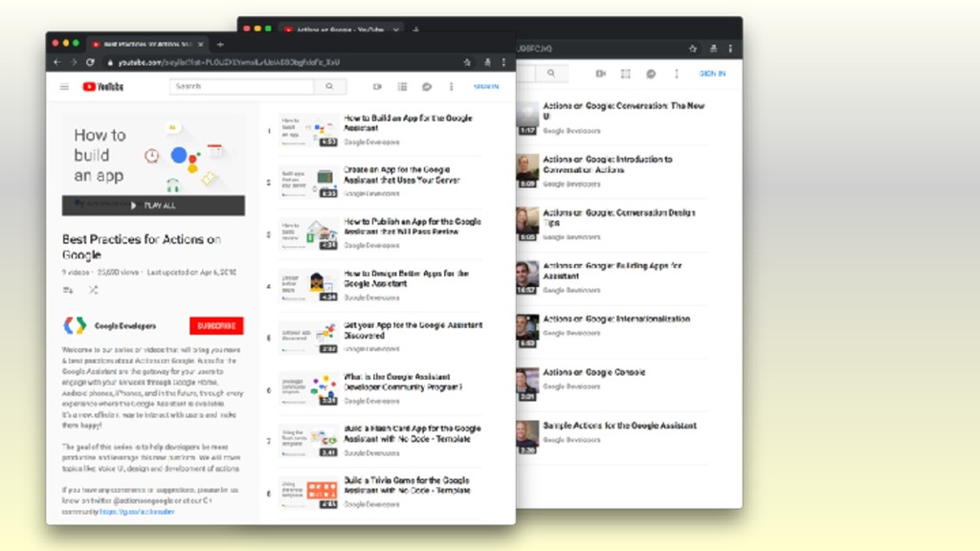The width and height of the screenshot is (980, 551).
Task: Click the search magnifier button in front window
Action: [329, 86]
